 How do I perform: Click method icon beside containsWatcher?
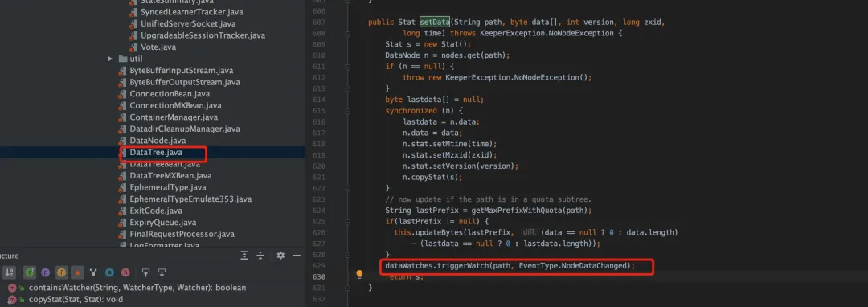point(11,288)
